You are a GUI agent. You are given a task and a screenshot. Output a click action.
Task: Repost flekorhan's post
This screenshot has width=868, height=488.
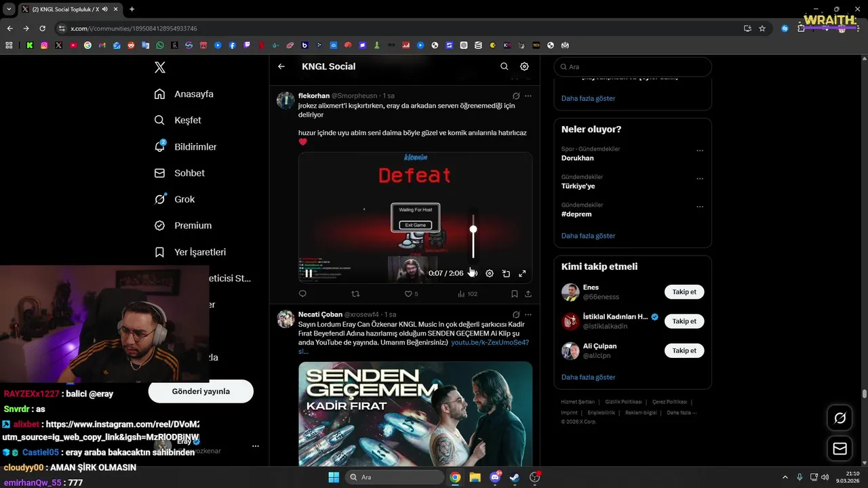coord(355,293)
